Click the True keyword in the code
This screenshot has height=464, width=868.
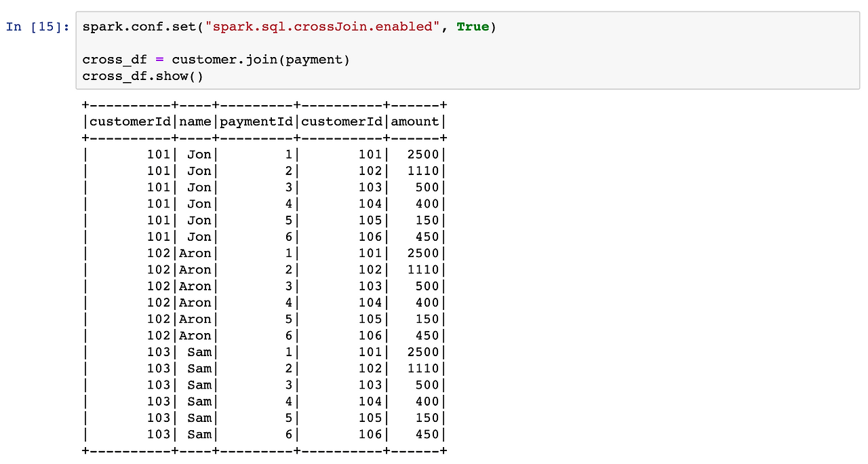tap(473, 27)
